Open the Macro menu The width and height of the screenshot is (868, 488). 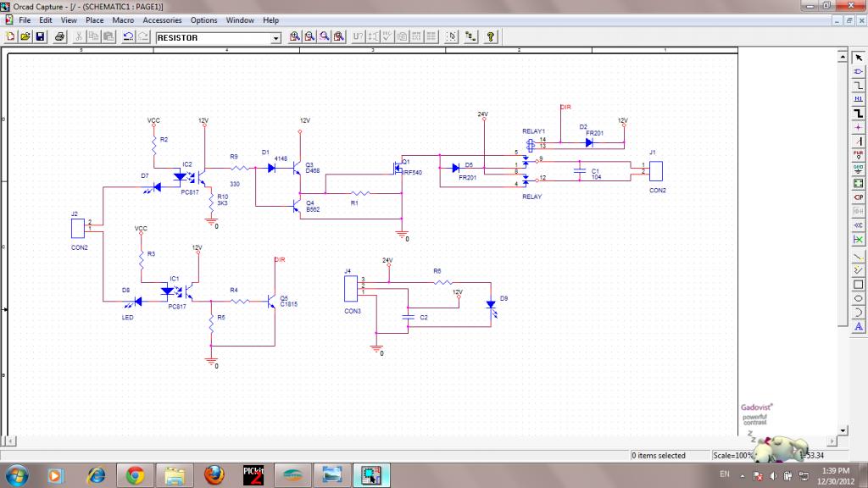(123, 19)
